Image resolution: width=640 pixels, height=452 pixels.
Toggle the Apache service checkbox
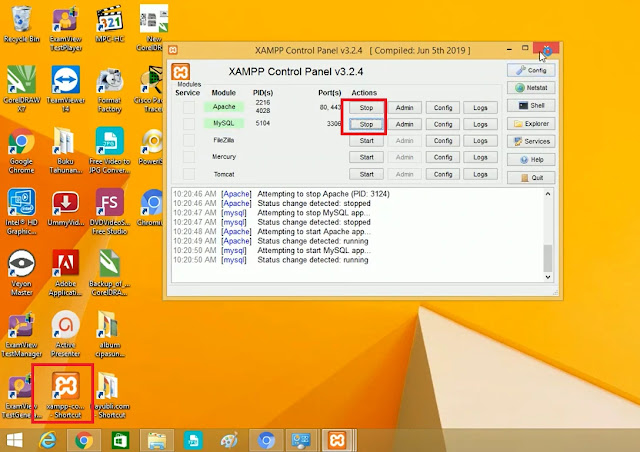tap(189, 107)
